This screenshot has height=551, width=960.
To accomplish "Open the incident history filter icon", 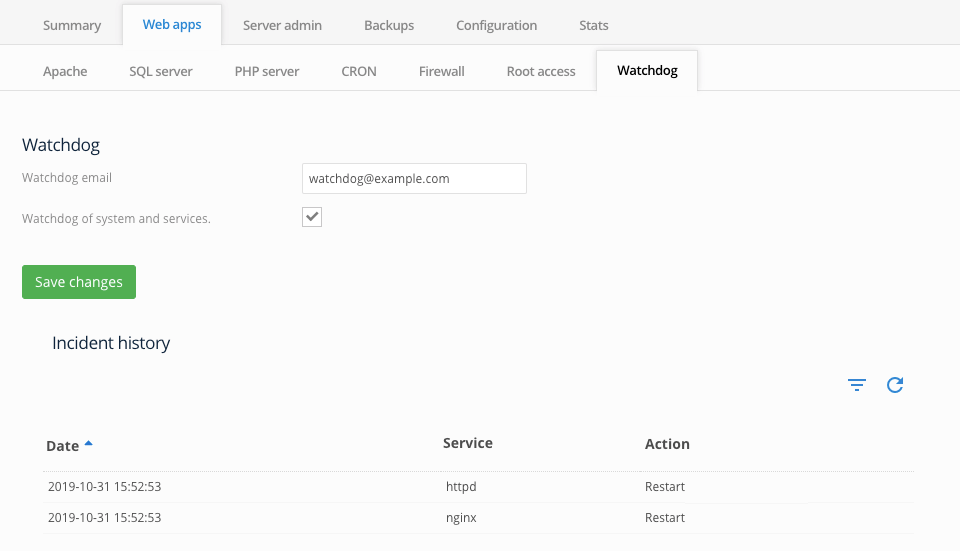I will [857, 384].
